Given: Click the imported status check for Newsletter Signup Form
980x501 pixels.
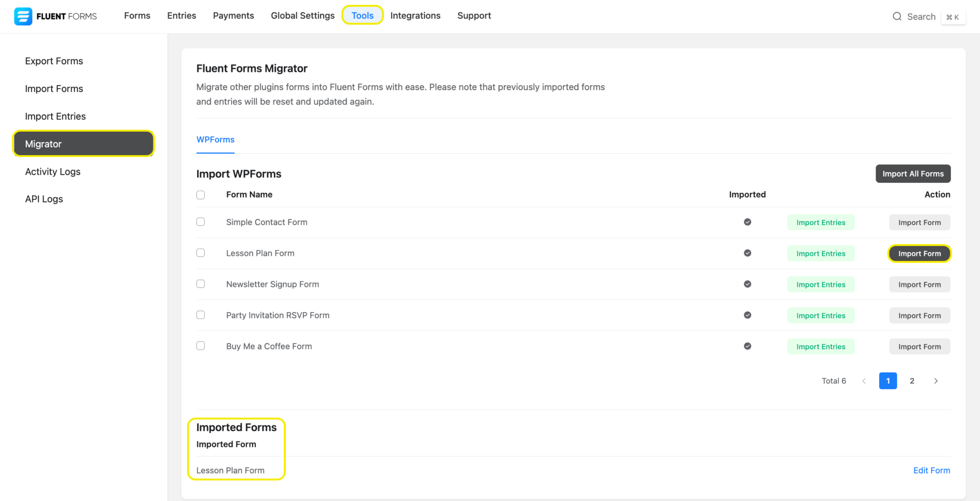Looking at the screenshot, I should [747, 284].
